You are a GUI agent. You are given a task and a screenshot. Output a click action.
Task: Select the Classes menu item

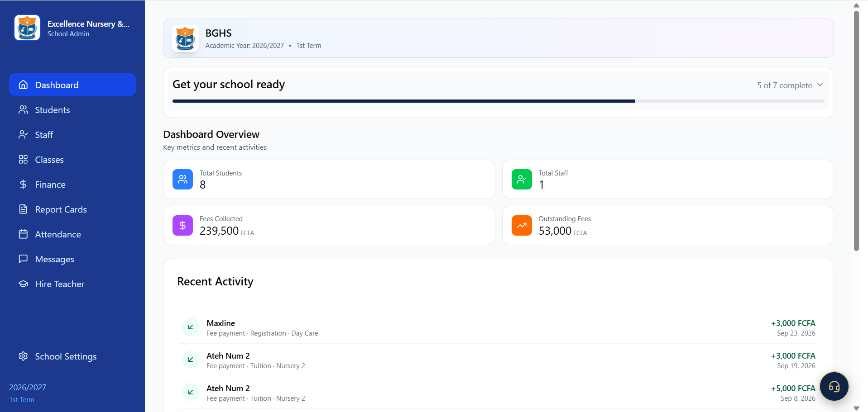pyautogui.click(x=72, y=159)
